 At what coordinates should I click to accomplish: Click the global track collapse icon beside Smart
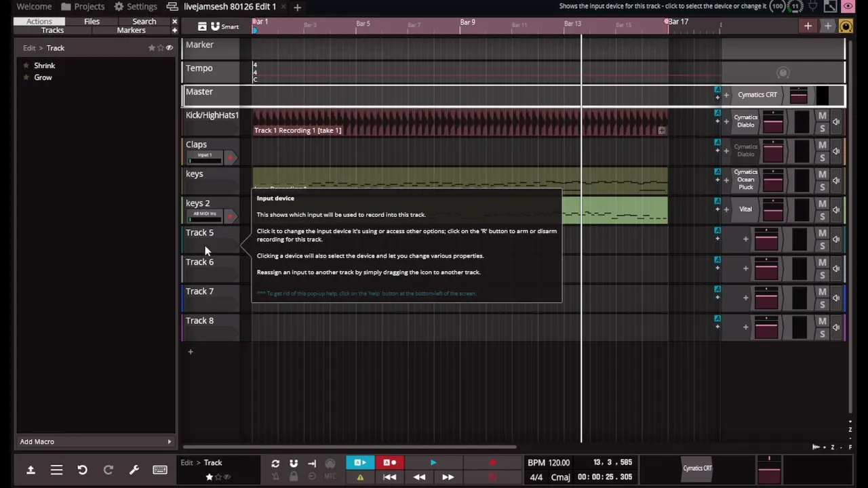click(202, 26)
